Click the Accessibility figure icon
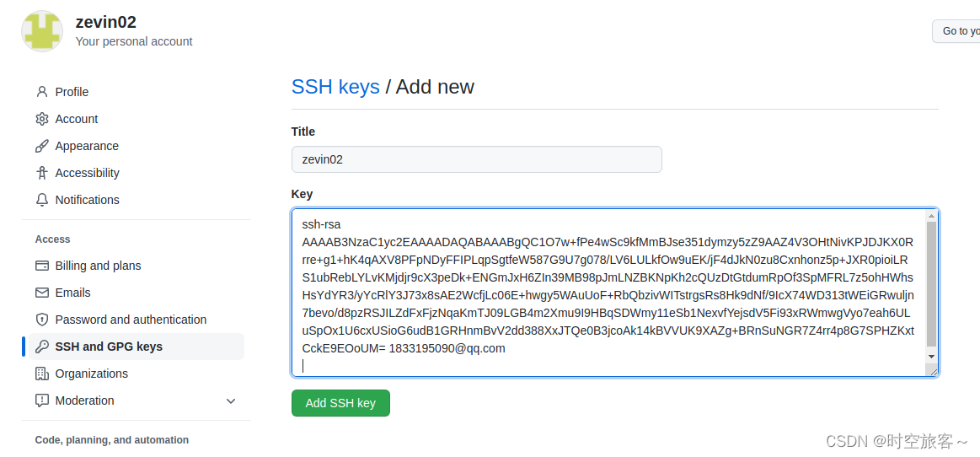 42,173
